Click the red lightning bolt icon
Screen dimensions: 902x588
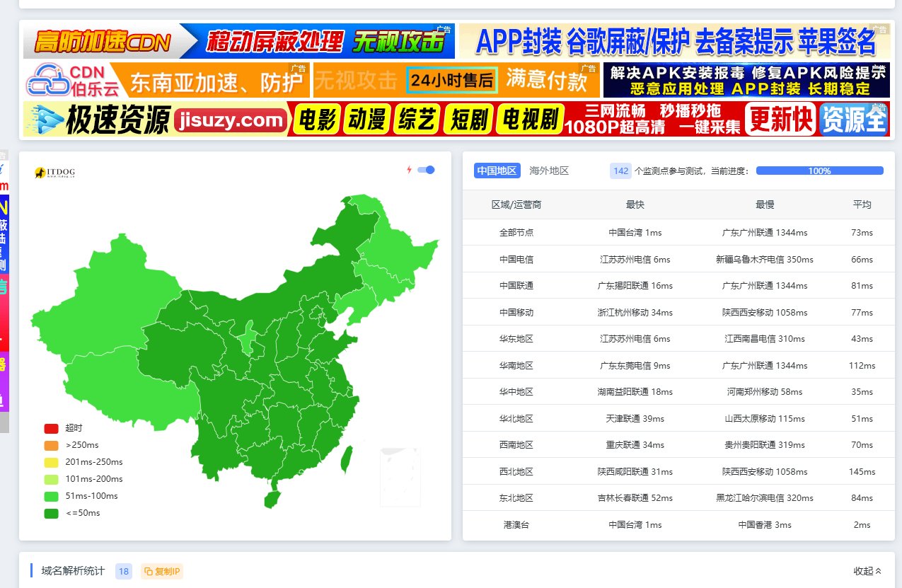[x=409, y=170]
